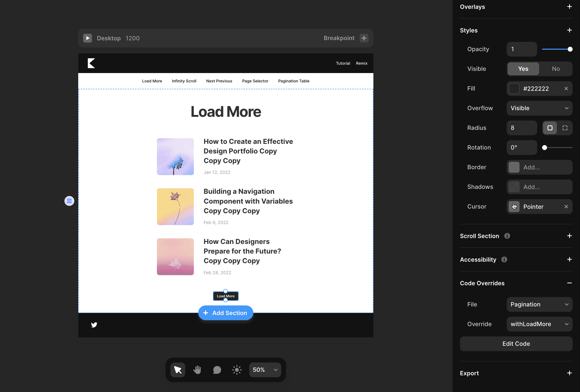Click the sun/light mode tool icon
This screenshot has width=580, height=392.
point(237,370)
